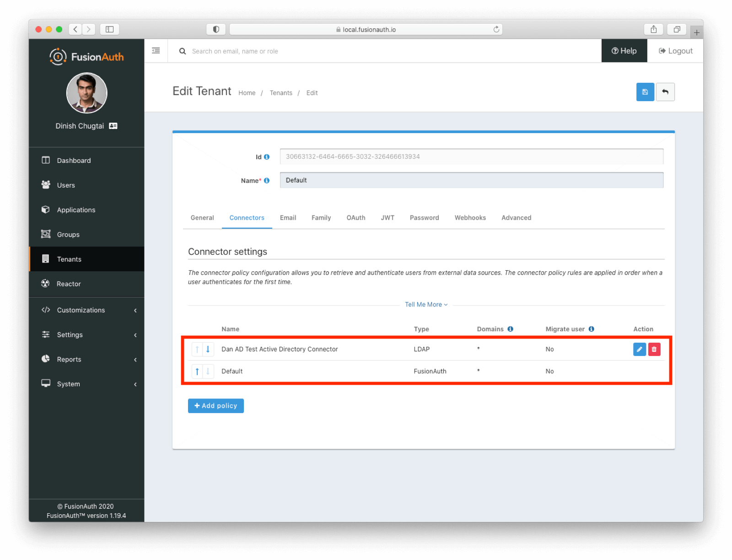
Task: Open Applications in the sidebar
Action: point(86,210)
